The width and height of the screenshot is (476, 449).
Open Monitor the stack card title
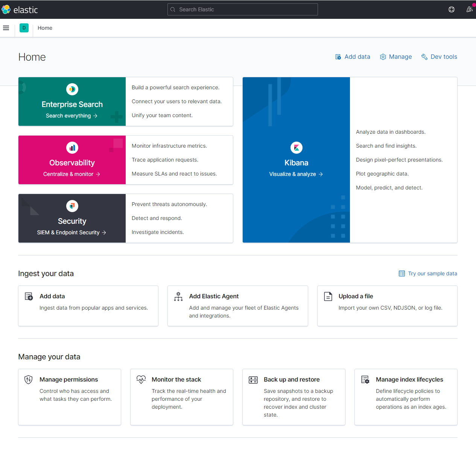[176, 380]
